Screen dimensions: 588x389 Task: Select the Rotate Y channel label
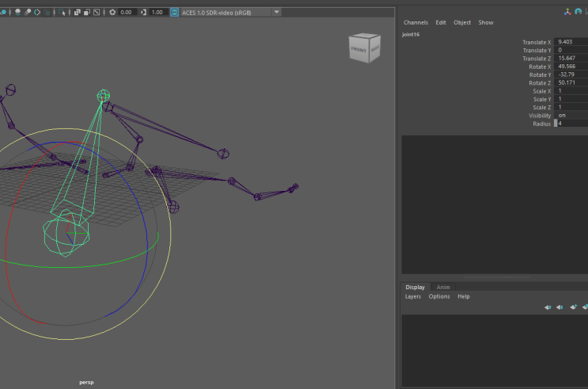(x=540, y=74)
